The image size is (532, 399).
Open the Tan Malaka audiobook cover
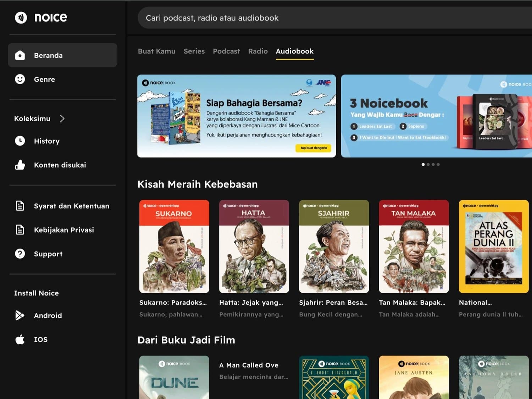414,246
